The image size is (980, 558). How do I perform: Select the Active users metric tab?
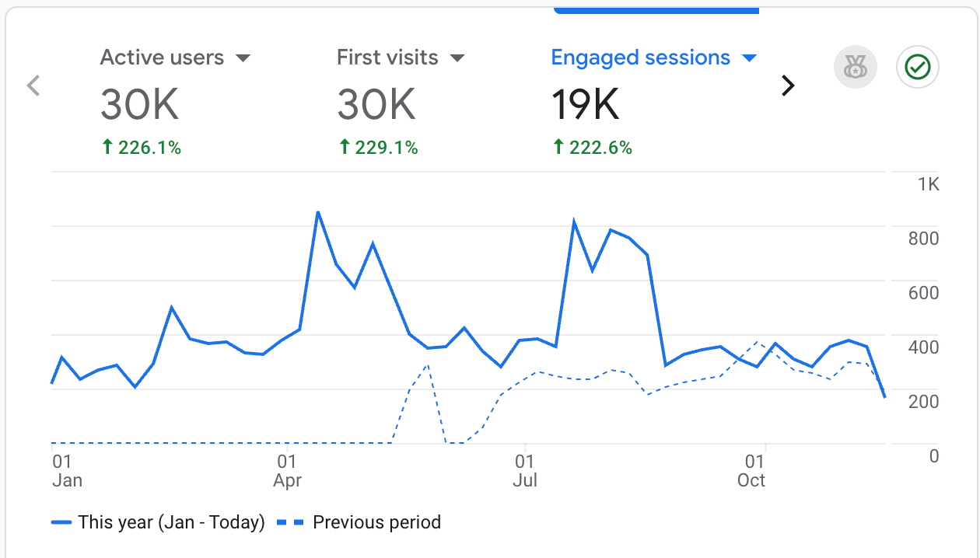click(x=162, y=58)
